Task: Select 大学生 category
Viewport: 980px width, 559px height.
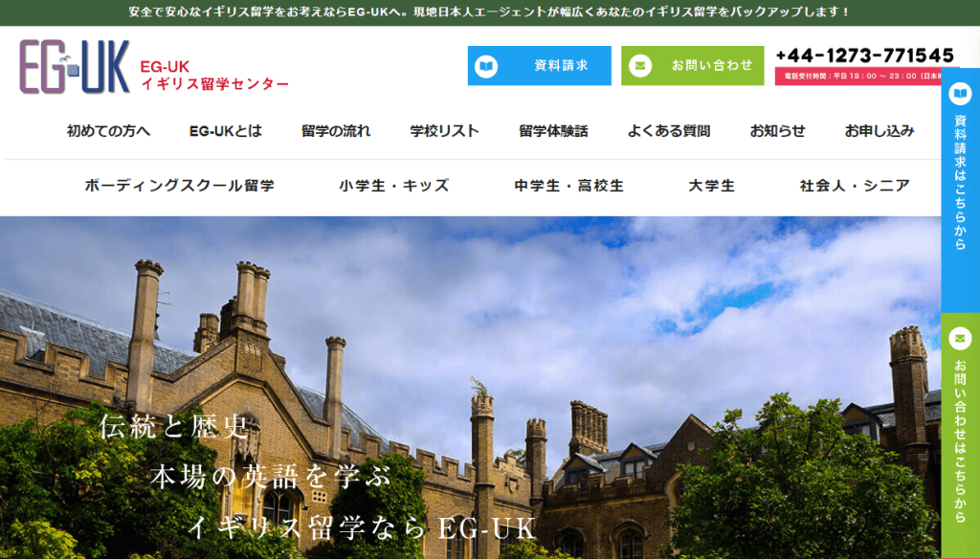Action: tap(712, 186)
